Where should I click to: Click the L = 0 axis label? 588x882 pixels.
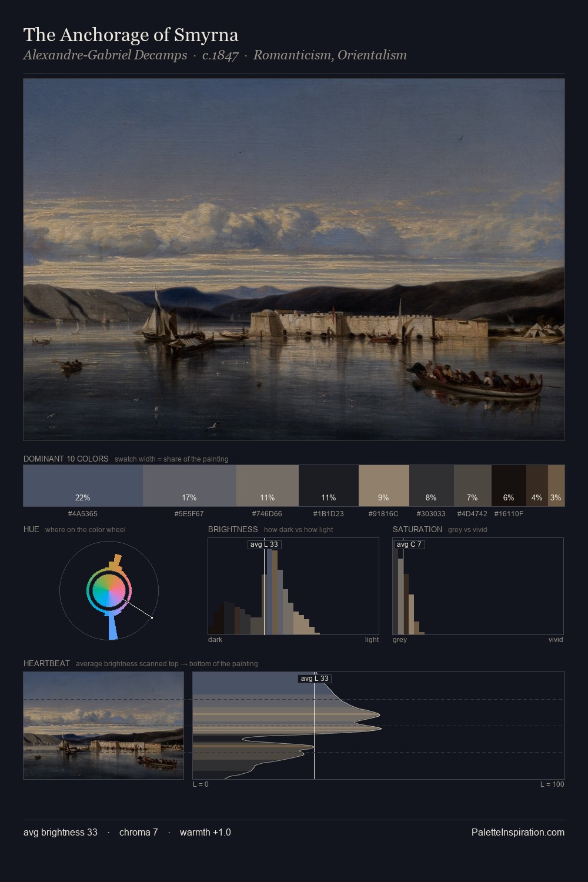pyautogui.click(x=201, y=784)
